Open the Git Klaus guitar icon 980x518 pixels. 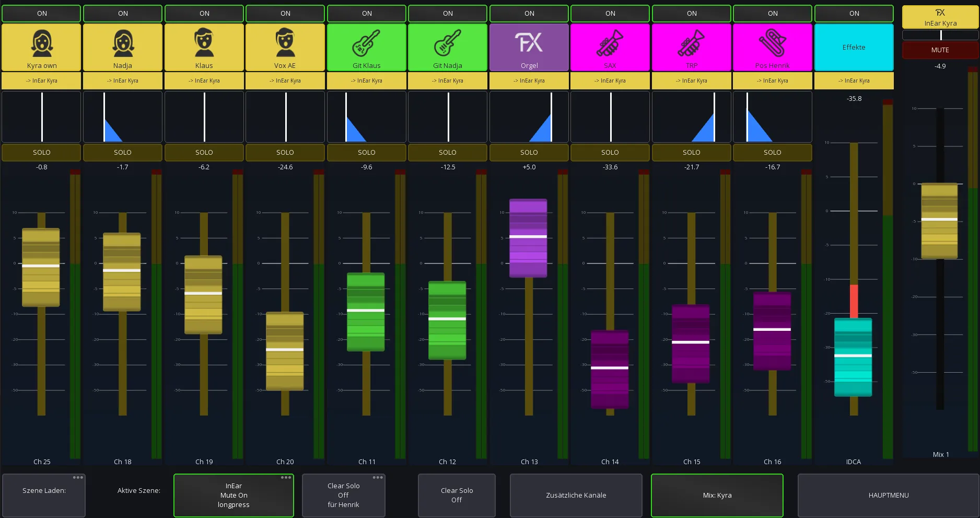click(x=366, y=43)
